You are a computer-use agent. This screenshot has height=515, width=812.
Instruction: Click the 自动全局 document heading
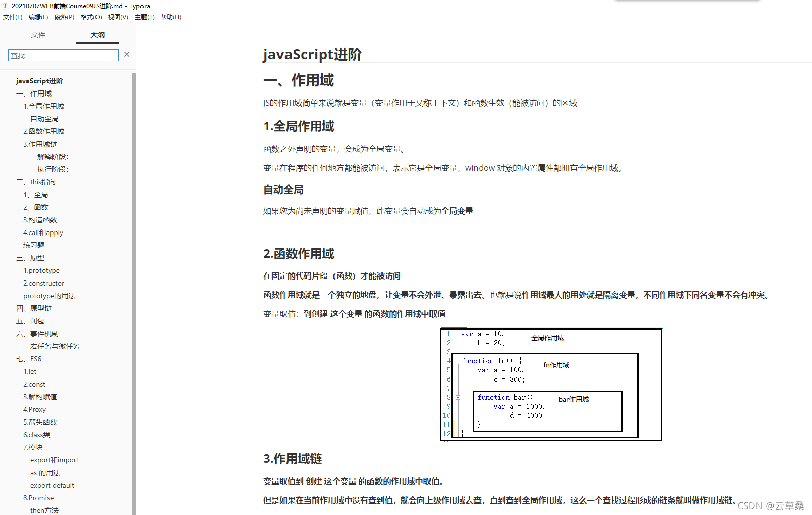tap(283, 190)
